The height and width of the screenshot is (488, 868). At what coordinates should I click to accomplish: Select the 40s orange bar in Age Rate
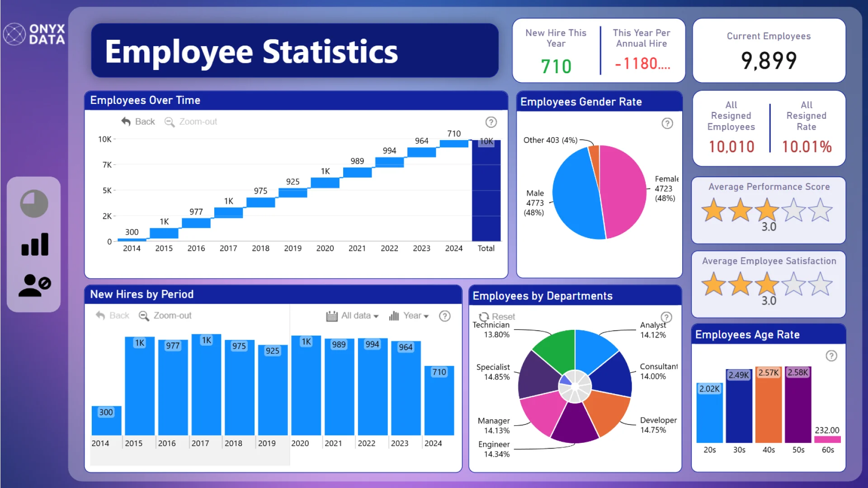coord(769,404)
